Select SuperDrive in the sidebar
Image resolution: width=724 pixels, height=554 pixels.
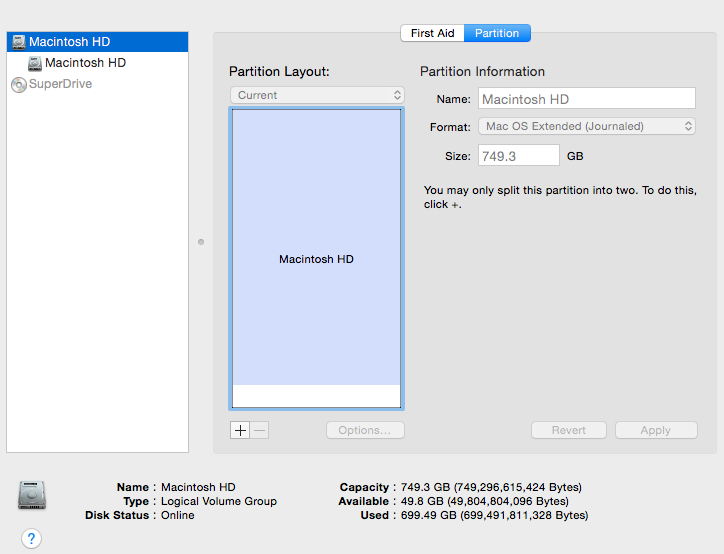[x=97, y=84]
